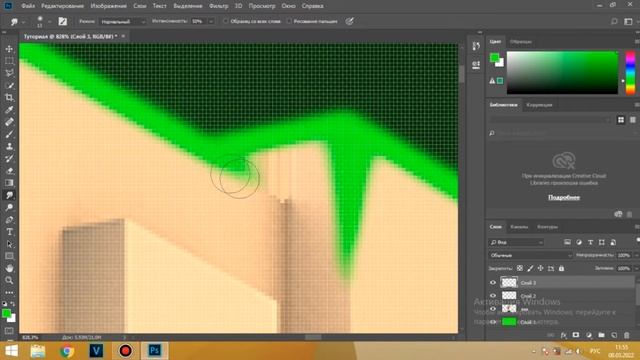The width and height of the screenshot is (640, 360).
Task: Switch to the 'Контуры' tab
Action: pyautogui.click(x=547, y=227)
